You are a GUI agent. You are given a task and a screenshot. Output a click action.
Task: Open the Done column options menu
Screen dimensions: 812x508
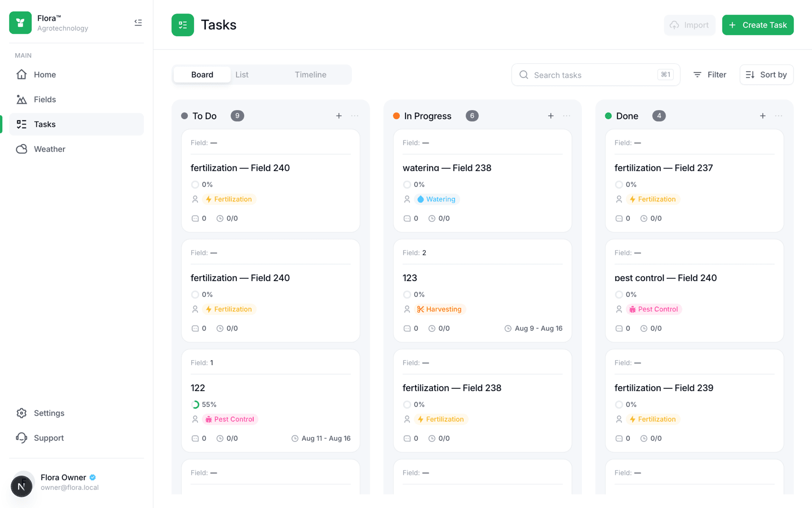779,116
